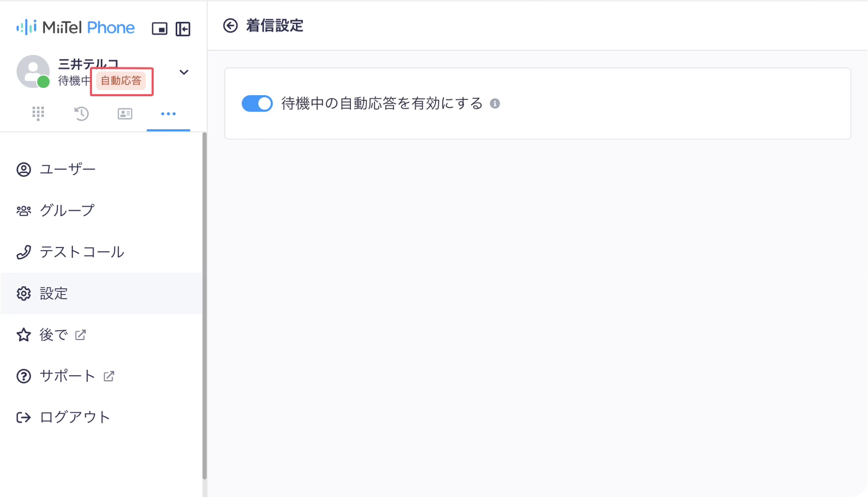Open グループ menu item

click(101, 211)
